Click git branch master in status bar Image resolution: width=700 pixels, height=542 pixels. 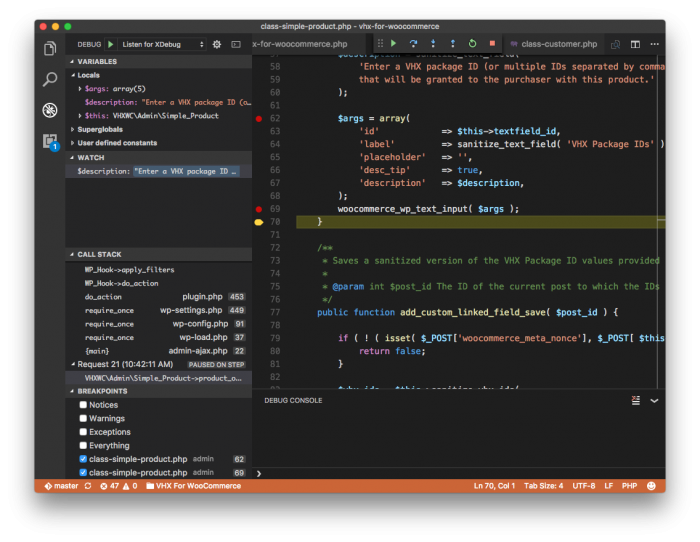tap(61, 486)
